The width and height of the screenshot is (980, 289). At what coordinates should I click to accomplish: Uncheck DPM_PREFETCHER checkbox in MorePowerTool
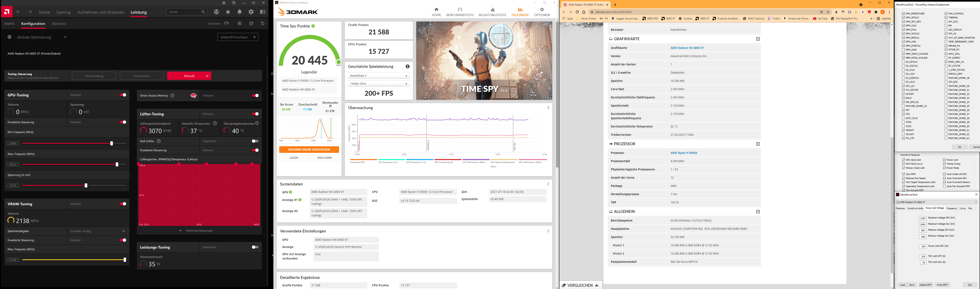point(903,13)
